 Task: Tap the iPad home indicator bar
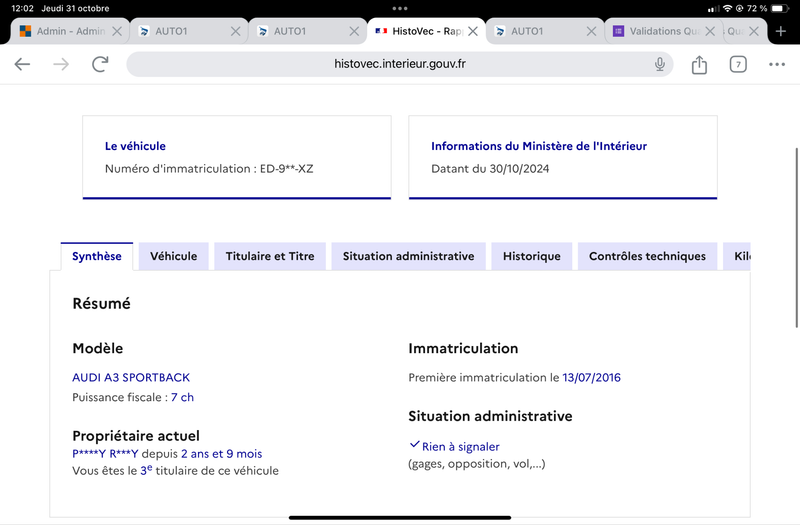(x=400, y=517)
